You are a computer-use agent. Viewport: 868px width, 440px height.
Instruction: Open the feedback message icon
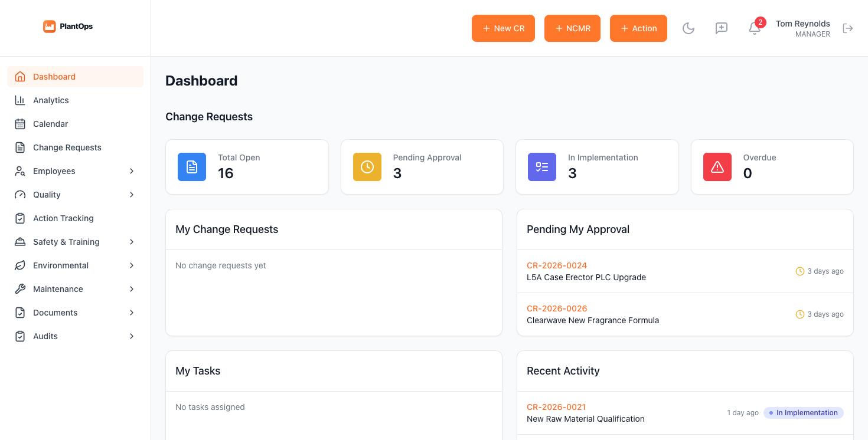(x=722, y=28)
